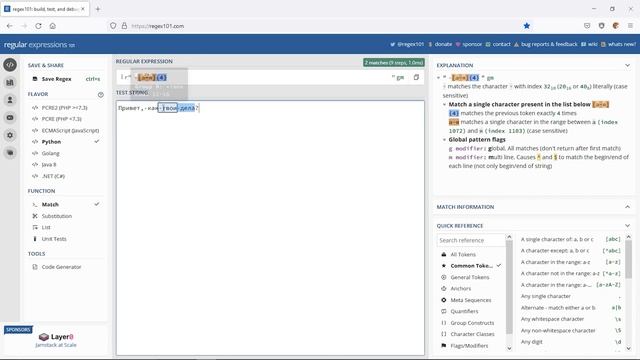Reload the browser page
This screenshot has width=640, height=360.
38,26
